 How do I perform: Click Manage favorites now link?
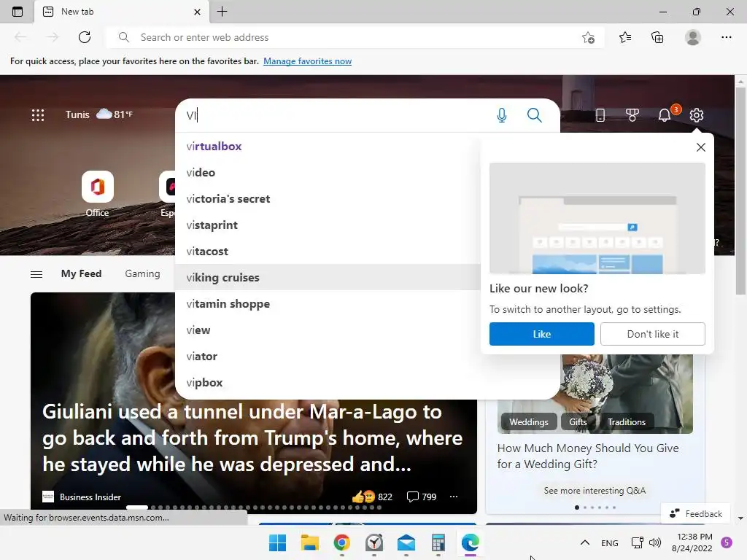[x=307, y=61]
